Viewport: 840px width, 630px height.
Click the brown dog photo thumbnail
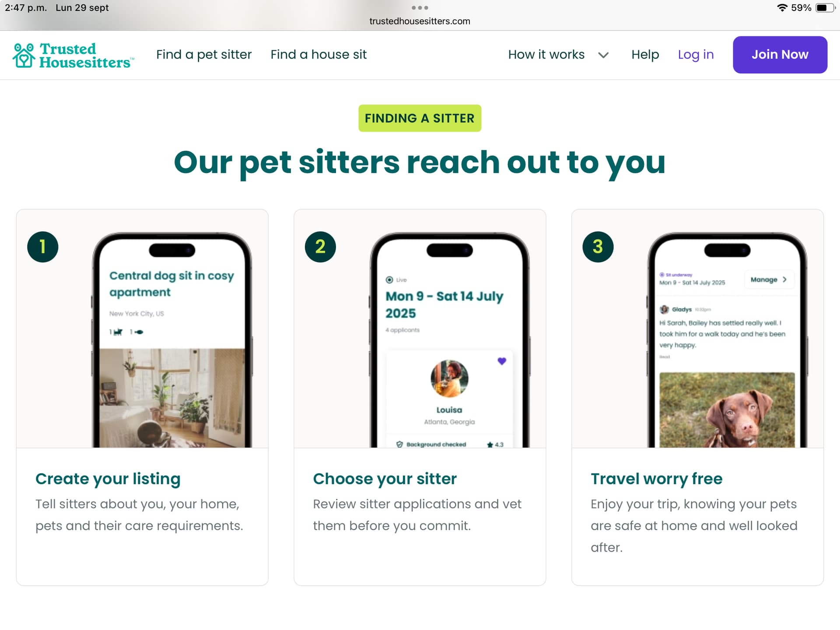point(727,410)
